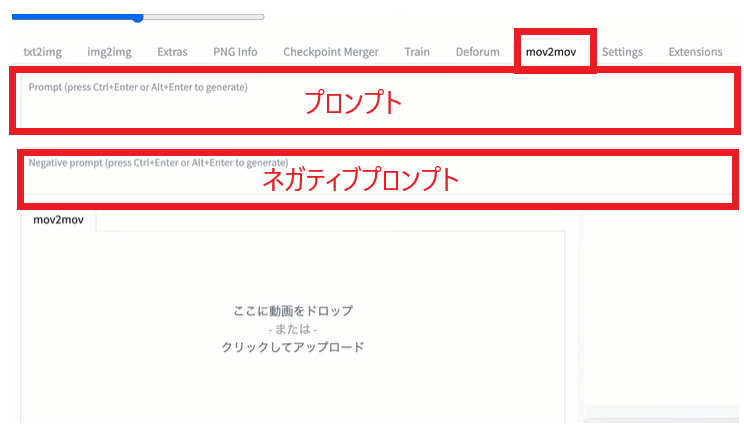Select the inner mov2mov sub-tab
Image resolution: width=744 pixels, height=432 pixels.
tap(58, 220)
